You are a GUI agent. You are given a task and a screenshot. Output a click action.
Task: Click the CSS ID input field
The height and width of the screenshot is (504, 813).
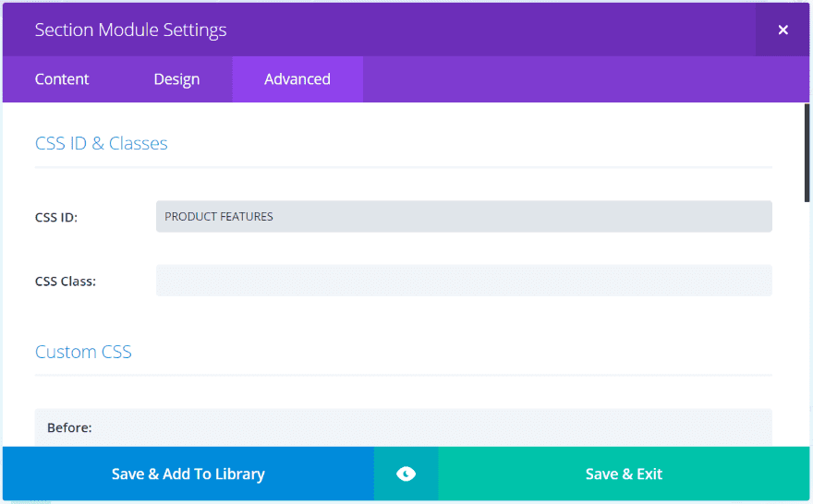[464, 217]
